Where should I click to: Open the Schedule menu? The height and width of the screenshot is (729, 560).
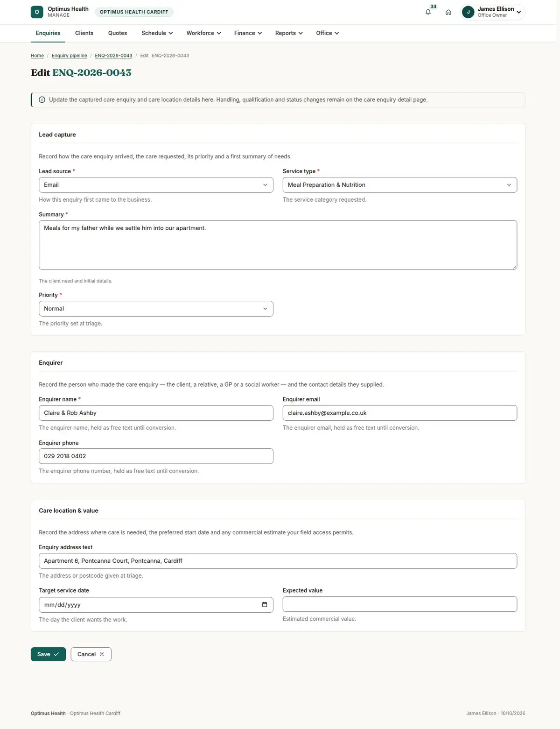pyautogui.click(x=157, y=33)
